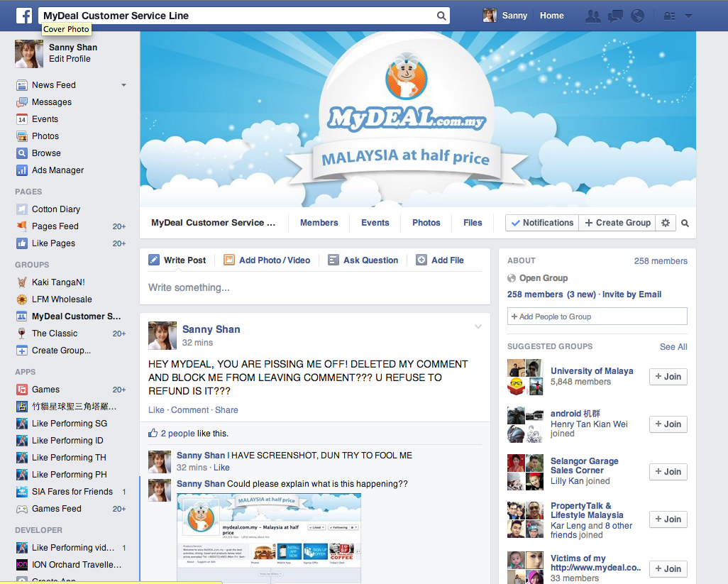
Task: Click Edit Profile link
Action: coord(70,59)
